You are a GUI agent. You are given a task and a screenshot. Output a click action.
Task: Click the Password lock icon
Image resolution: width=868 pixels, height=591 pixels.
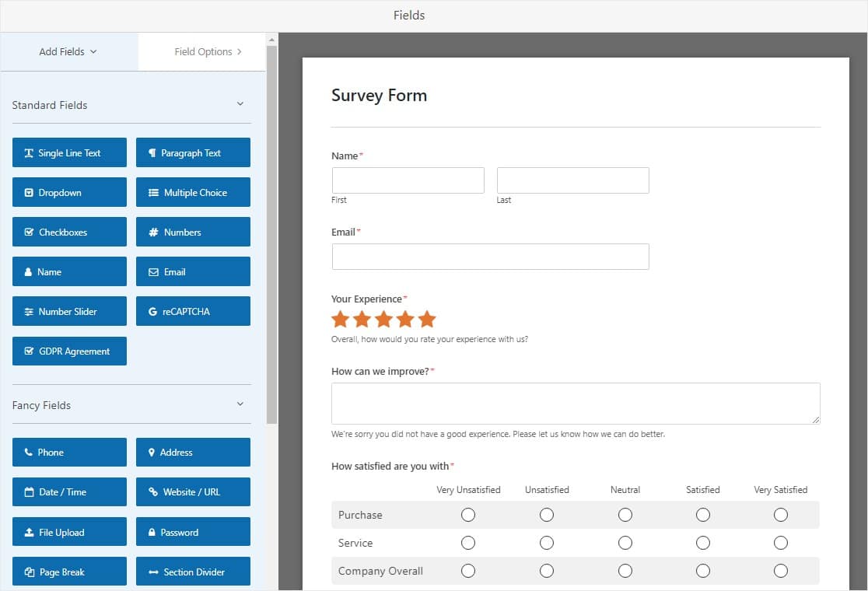tap(152, 533)
